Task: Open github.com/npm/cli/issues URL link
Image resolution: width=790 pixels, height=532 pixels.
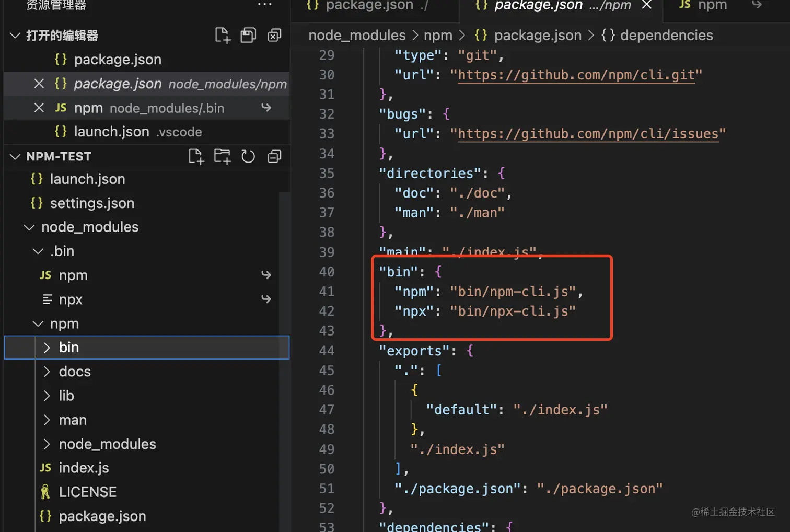Action: pyautogui.click(x=588, y=134)
